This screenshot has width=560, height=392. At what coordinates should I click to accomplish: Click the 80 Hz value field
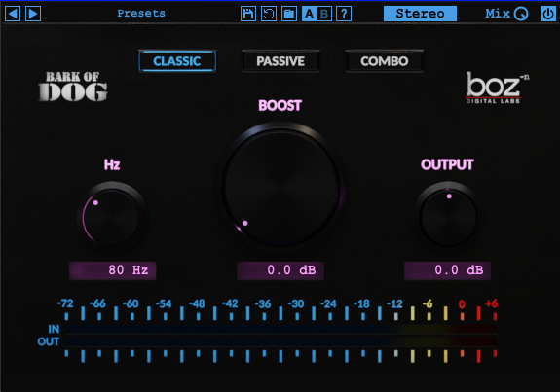point(113,270)
